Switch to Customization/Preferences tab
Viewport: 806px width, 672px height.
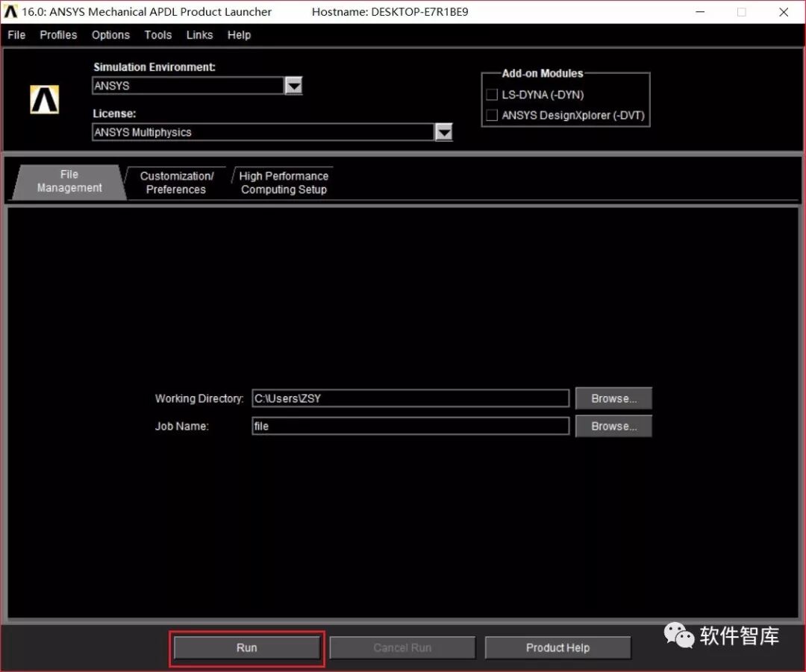[176, 183]
